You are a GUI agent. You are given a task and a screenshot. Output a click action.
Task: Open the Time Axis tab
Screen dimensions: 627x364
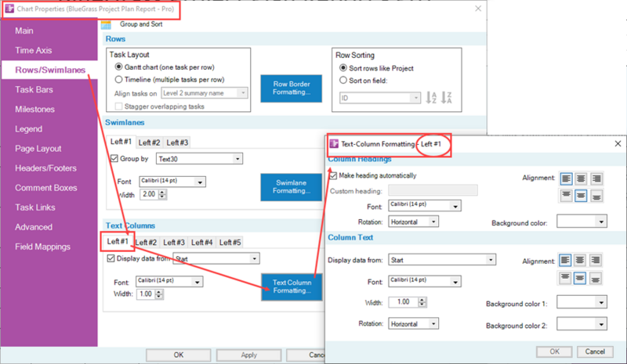click(x=33, y=50)
